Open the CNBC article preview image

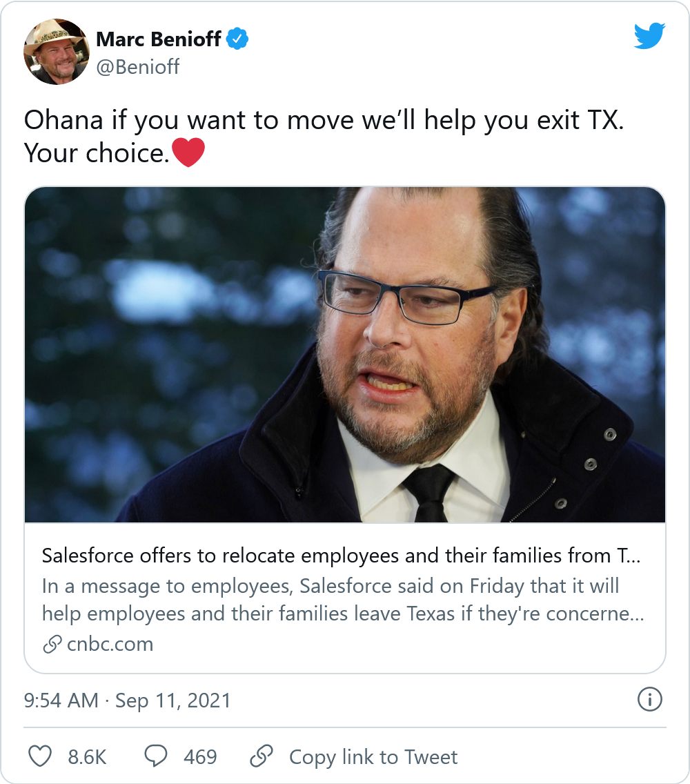pos(345,355)
